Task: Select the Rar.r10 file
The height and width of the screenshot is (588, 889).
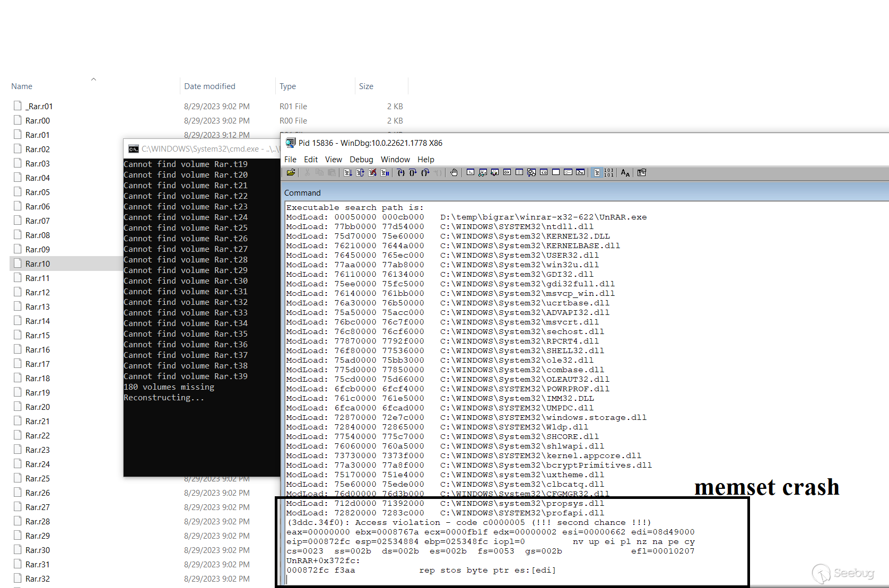Action: 38,264
